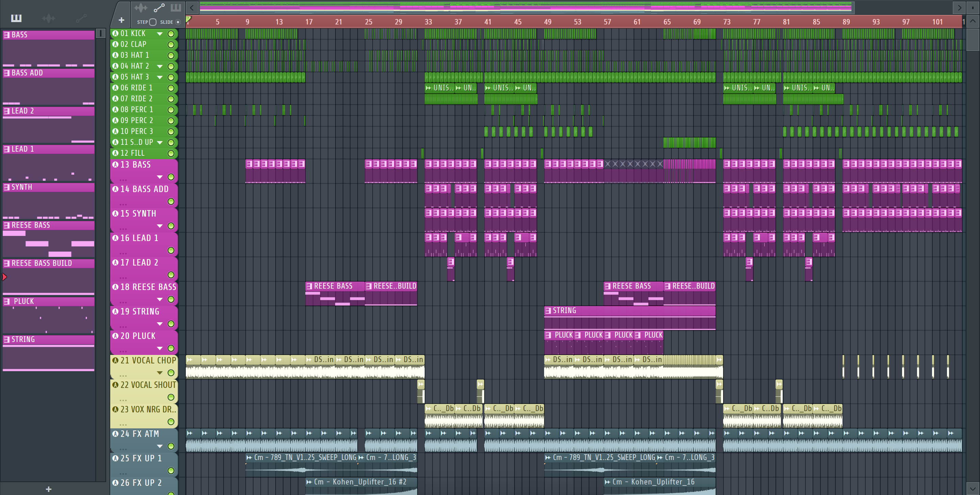This screenshot has height=495, width=980.
Task: Click the BASS pattern icon in picker
Action: pos(6,35)
